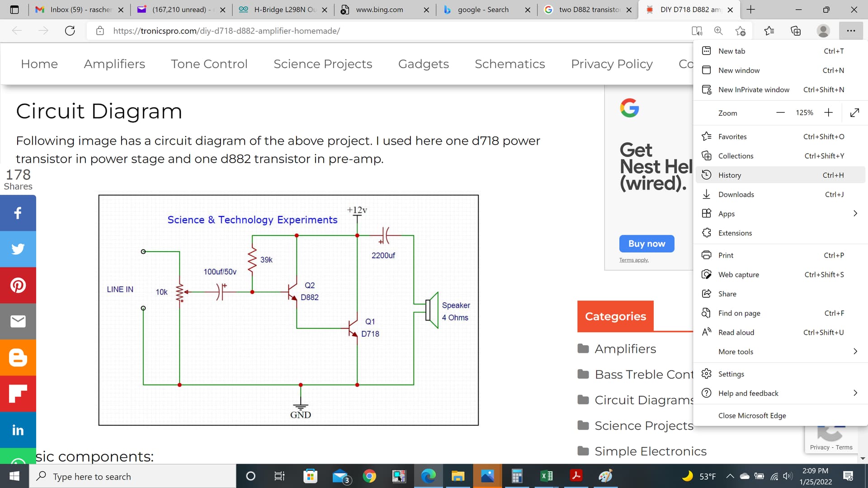Share the article to Flipboard

18,394
